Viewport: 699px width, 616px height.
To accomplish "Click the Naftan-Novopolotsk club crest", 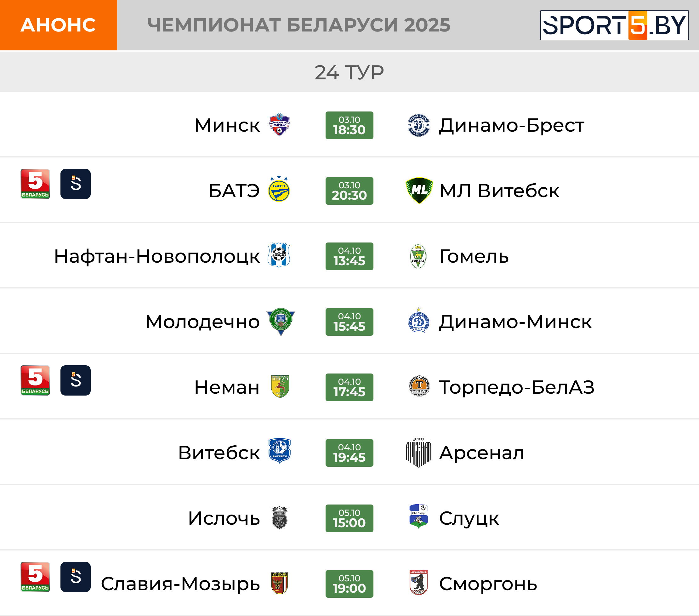I will [x=279, y=255].
